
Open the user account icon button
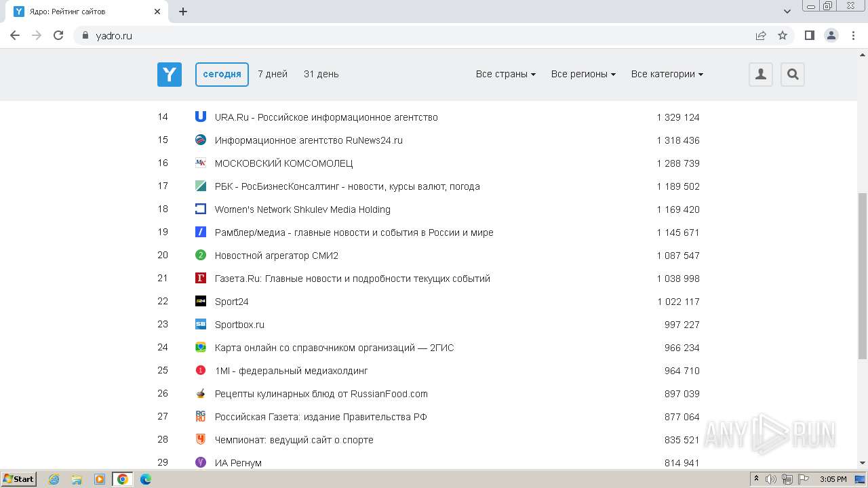761,74
